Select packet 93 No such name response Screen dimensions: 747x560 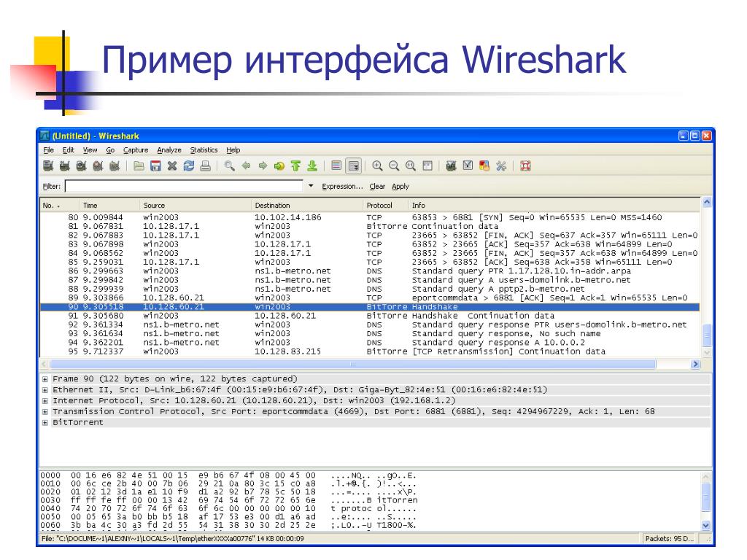point(370,333)
